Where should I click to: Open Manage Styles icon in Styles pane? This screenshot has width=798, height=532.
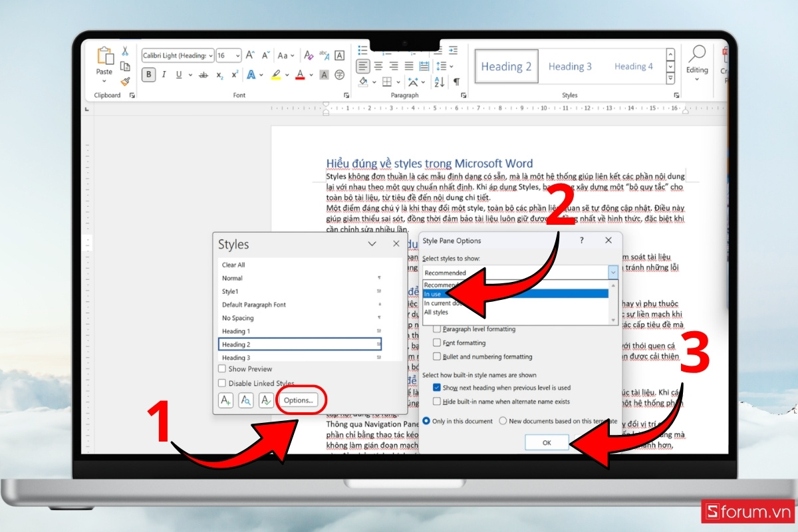tap(266, 400)
